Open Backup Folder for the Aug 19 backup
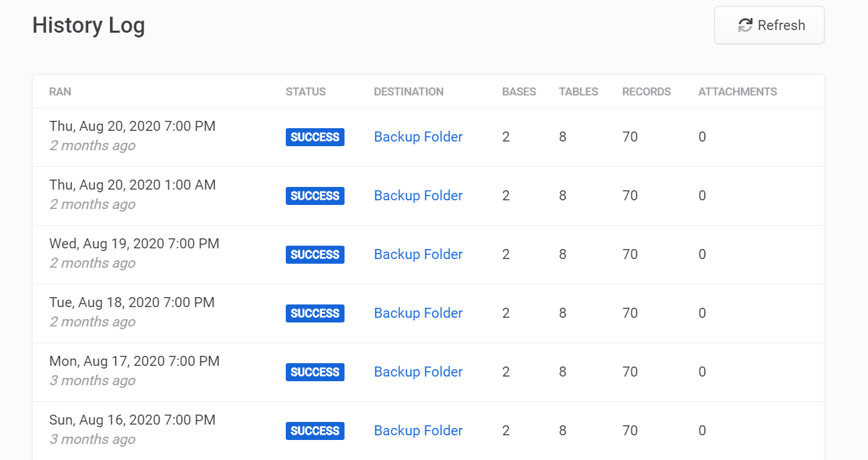 coord(418,254)
